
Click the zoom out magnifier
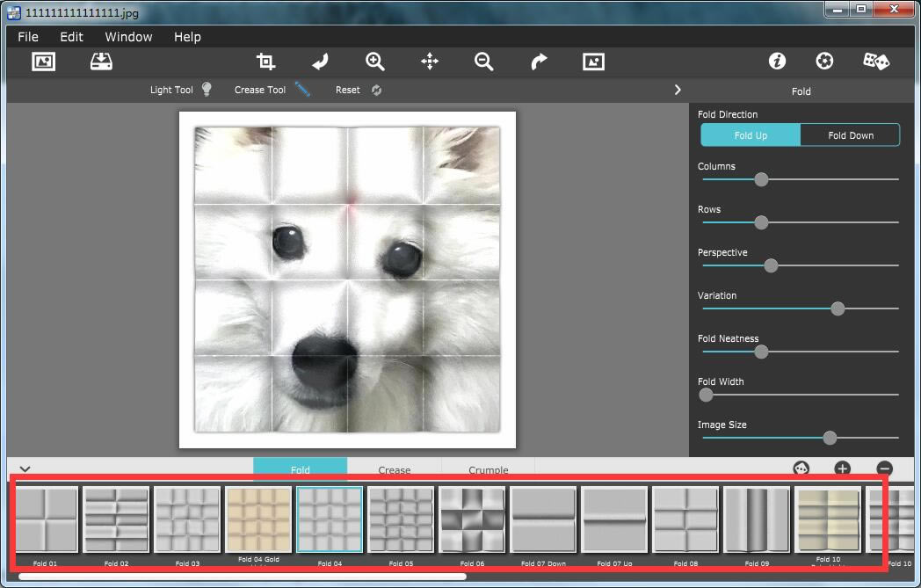483,61
